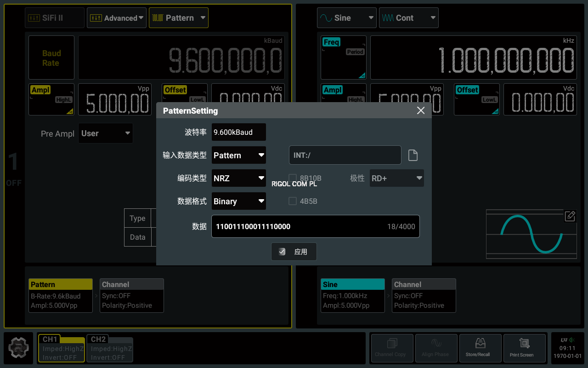Click the 波特率 9.600kBaud field
The width and height of the screenshot is (588, 368).
coord(238,132)
